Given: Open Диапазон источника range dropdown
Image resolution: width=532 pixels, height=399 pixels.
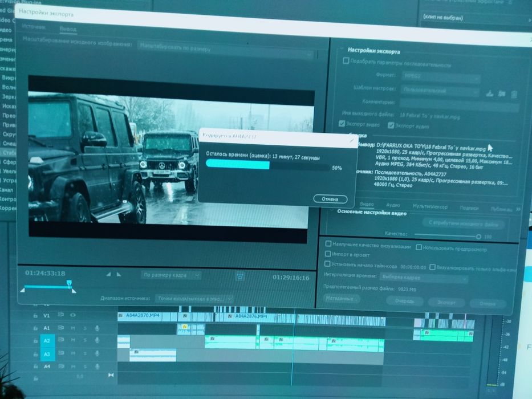Looking at the screenshot, I should click(x=194, y=299).
